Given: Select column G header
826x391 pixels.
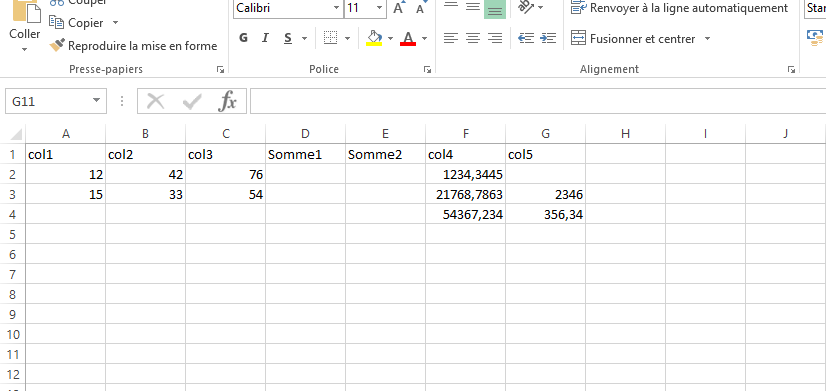Looking at the screenshot, I should [545, 134].
